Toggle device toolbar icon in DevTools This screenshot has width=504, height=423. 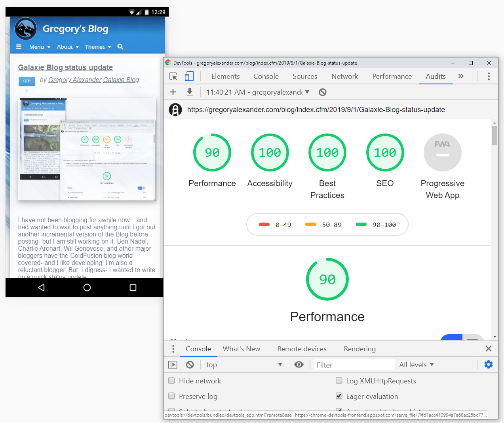click(189, 76)
